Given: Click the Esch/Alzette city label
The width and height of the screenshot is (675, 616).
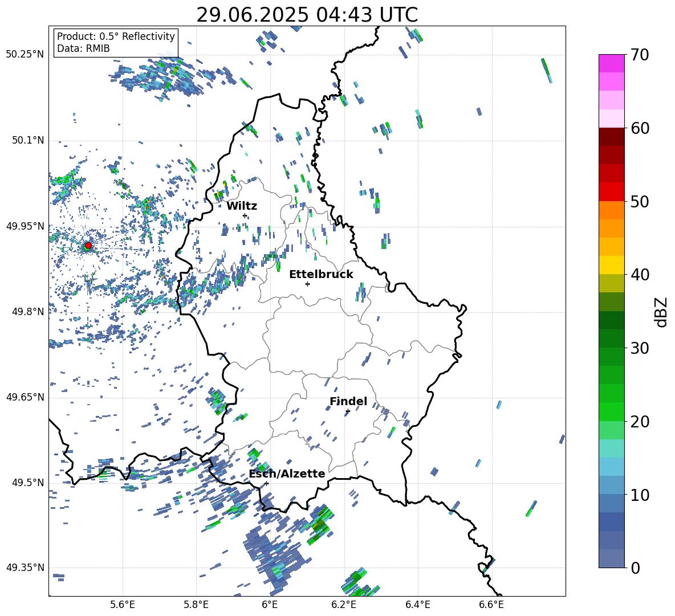Looking at the screenshot, I should click(287, 474).
